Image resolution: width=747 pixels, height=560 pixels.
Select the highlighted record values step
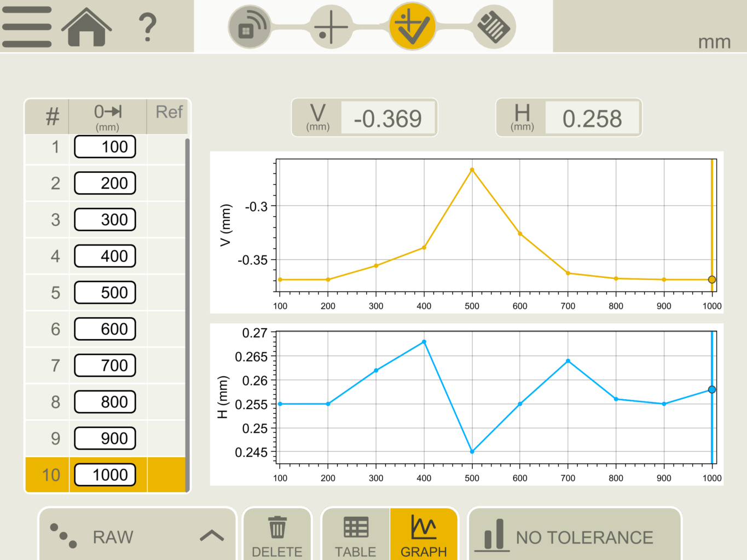[412, 26]
